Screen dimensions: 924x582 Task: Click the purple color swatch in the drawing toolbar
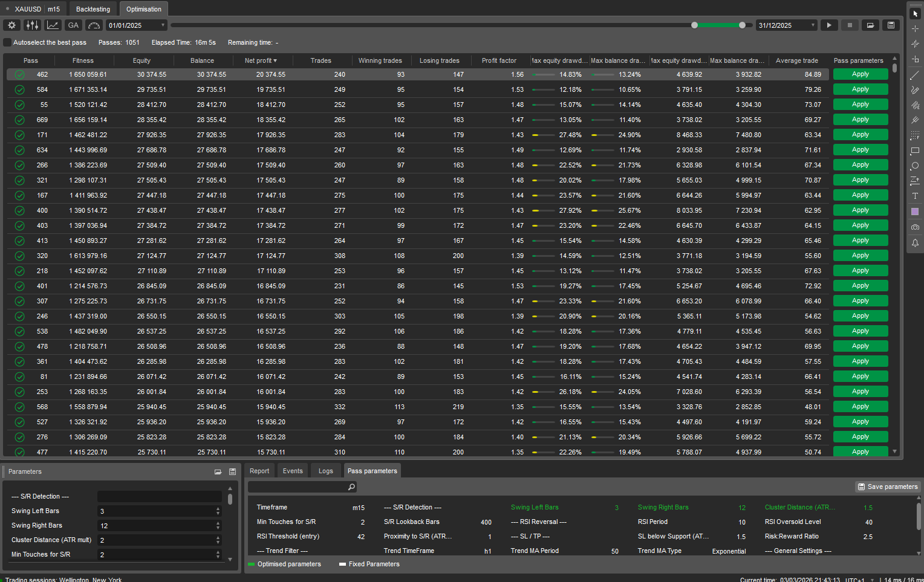click(x=915, y=212)
